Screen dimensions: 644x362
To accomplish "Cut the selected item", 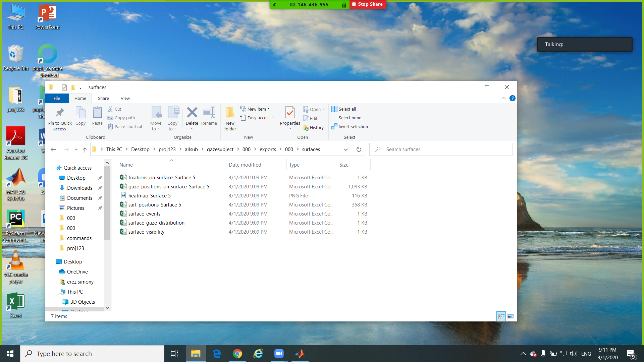I will pos(115,109).
